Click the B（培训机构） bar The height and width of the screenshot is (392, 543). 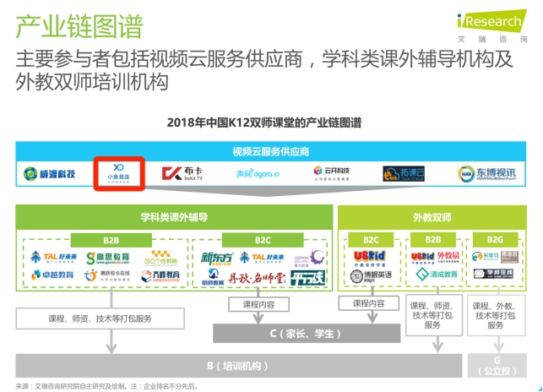[239, 366]
